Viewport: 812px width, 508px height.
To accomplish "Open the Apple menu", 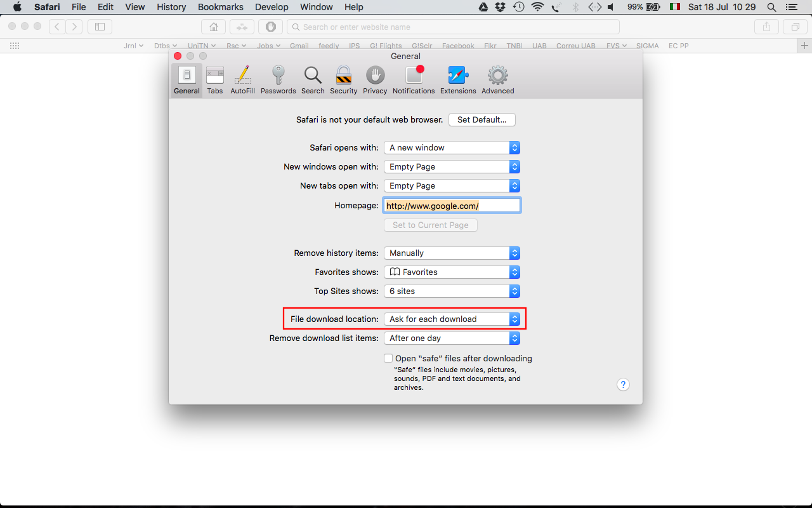I will click(17, 7).
